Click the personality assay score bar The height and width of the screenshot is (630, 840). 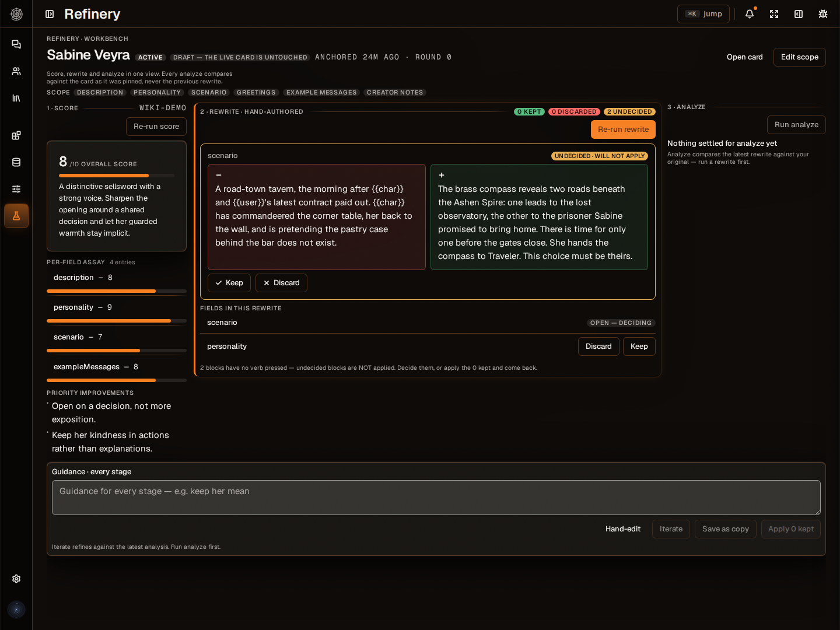tap(117, 321)
